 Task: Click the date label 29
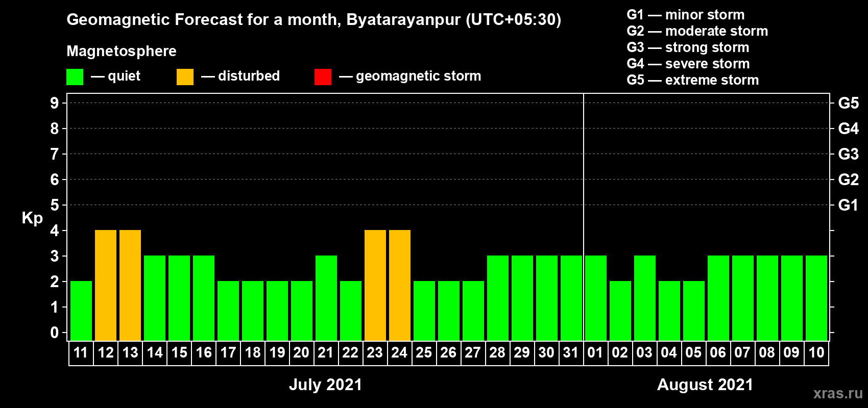click(x=522, y=352)
